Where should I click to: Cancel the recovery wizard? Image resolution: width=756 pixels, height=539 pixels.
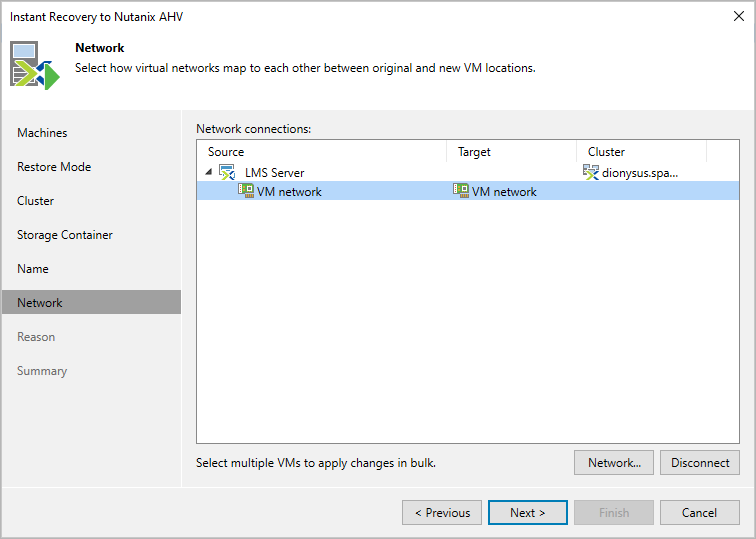pyautogui.click(x=699, y=513)
